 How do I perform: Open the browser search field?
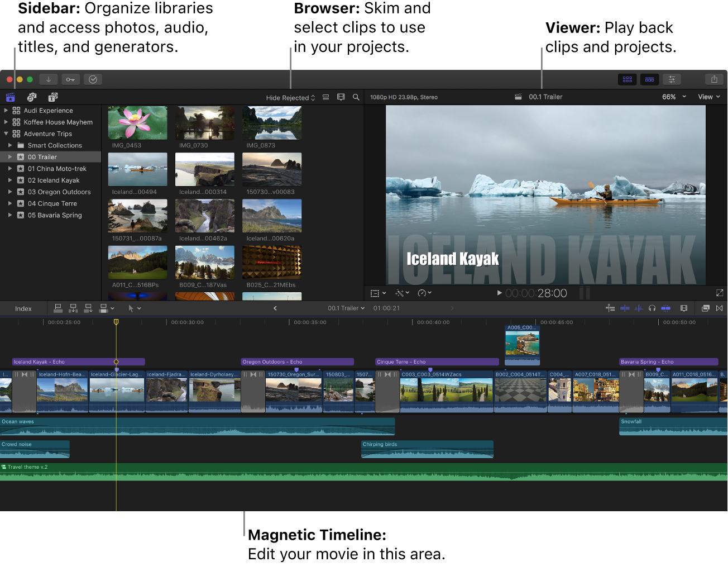click(356, 97)
